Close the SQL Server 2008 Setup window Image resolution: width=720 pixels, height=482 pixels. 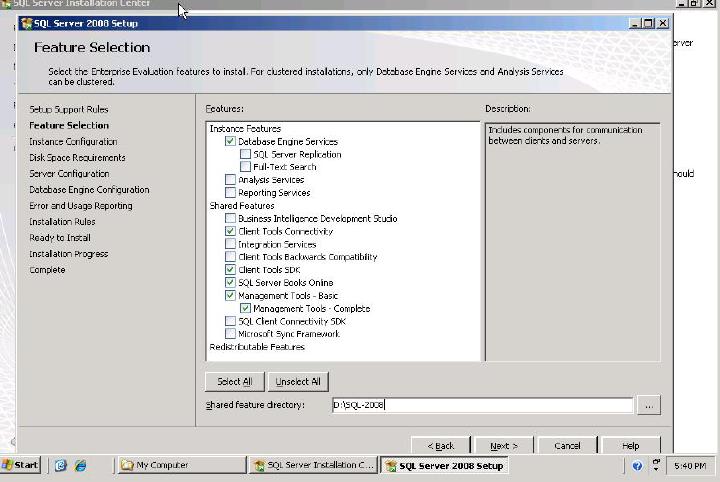click(x=663, y=23)
